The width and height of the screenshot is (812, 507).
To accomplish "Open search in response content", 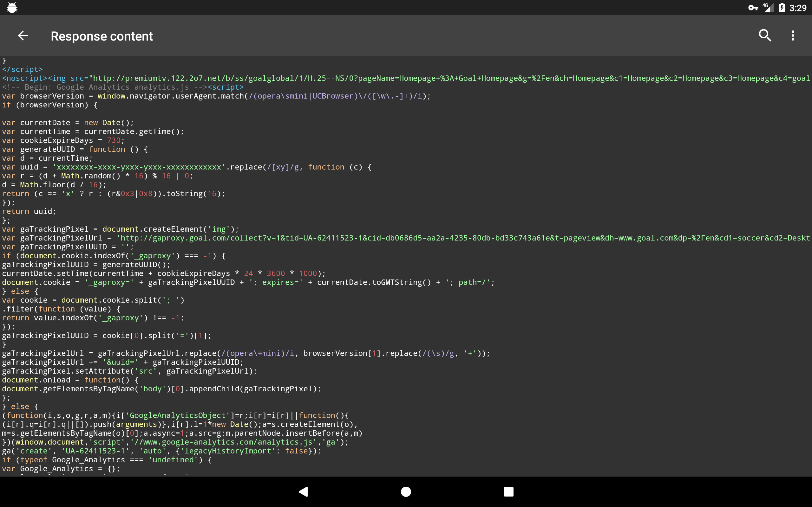I will (x=765, y=35).
